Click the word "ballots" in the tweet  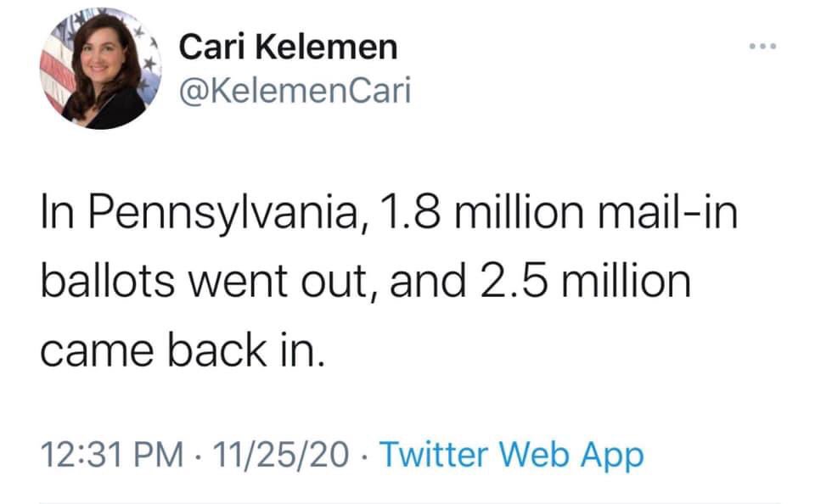(x=107, y=281)
